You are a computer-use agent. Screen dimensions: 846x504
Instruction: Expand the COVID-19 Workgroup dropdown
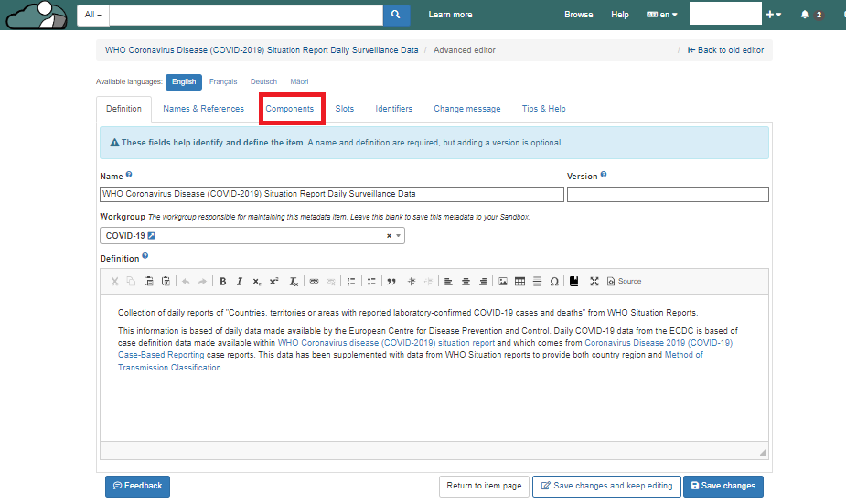click(x=398, y=236)
